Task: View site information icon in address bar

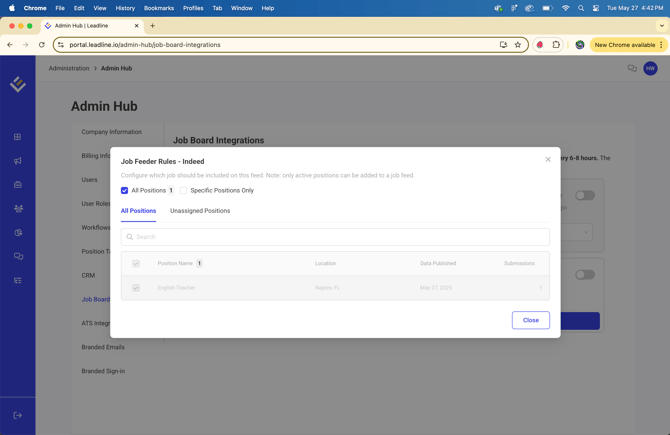Action: coord(61,44)
